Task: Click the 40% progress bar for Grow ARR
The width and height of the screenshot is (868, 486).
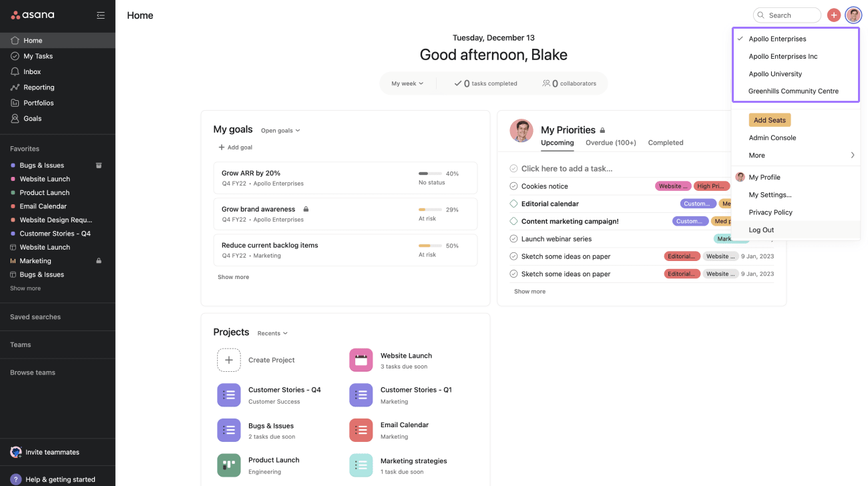Action: (x=430, y=174)
